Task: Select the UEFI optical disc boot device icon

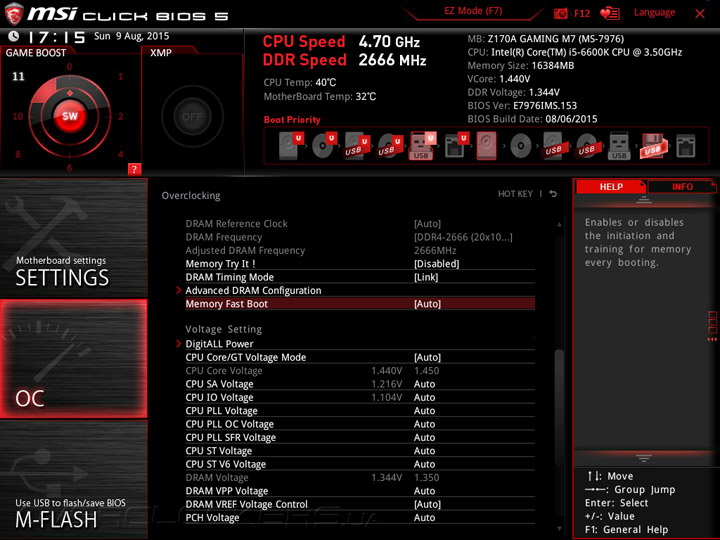Action: pyautogui.click(x=323, y=146)
